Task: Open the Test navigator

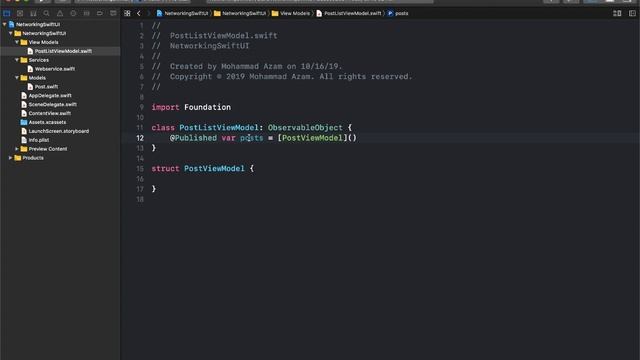Action: tap(73, 13)
